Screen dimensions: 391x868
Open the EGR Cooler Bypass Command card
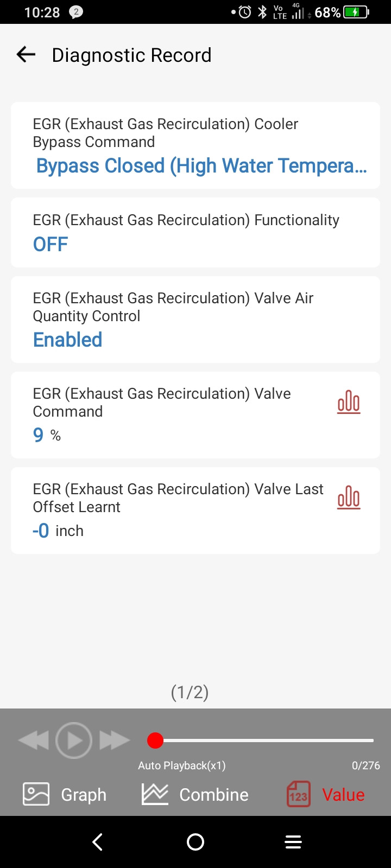195,145
